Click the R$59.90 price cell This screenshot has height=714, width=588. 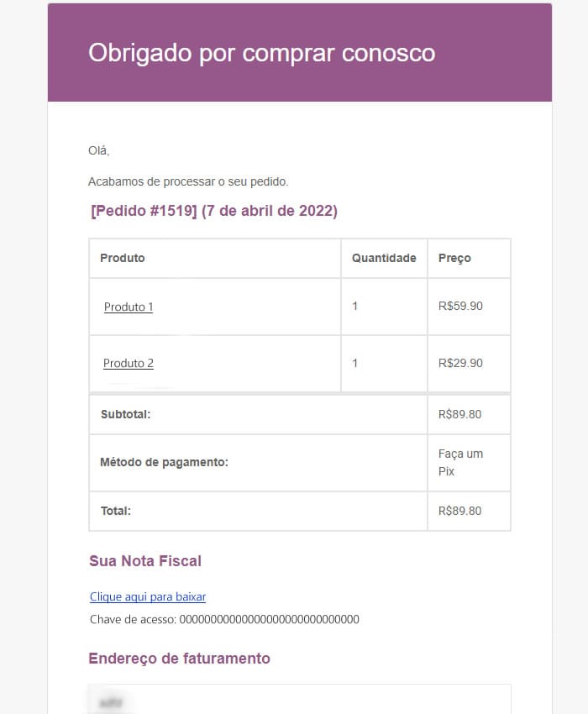point(460,306)
